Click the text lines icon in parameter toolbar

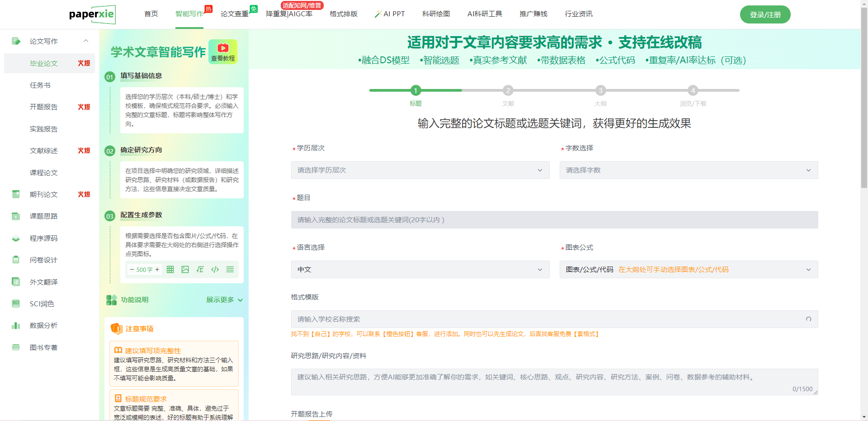(230, 270)
